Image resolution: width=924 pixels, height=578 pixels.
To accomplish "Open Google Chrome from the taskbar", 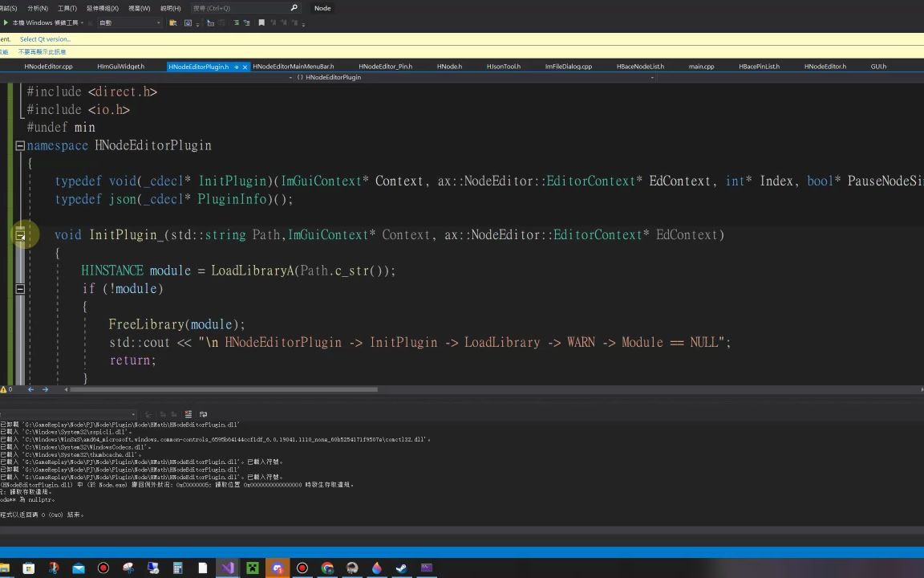I will pos(327,568).
